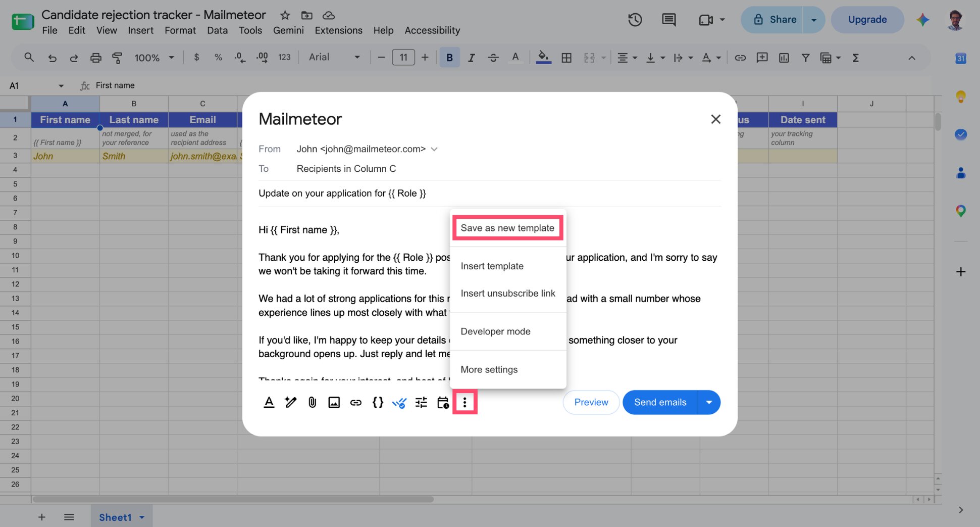The width and height of the screenshot is (980, 527).
Task: Expand the From sender address dropdown
Action: click(434, 149)
